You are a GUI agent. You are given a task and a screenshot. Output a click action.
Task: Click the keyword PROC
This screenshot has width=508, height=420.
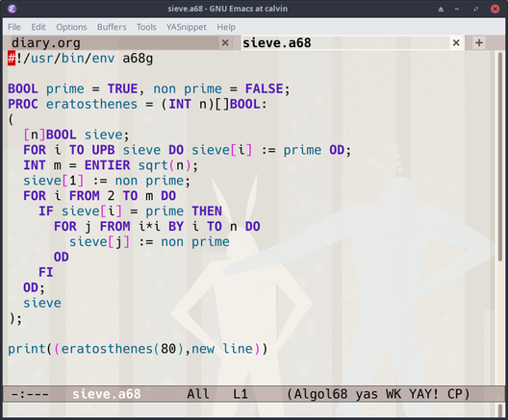(23, 104)
